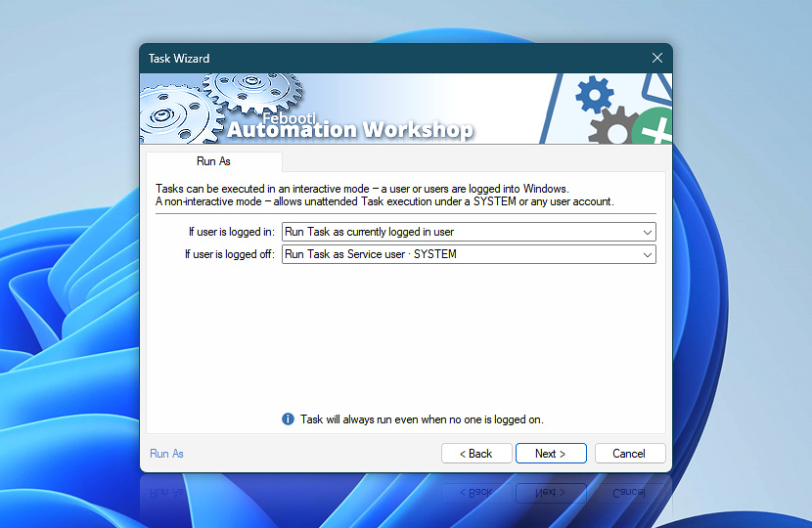The width and height of the screenshot is (812, 528).
Task: Open the 'If user is logged in' dropdown
Action: tap(469, 232)
